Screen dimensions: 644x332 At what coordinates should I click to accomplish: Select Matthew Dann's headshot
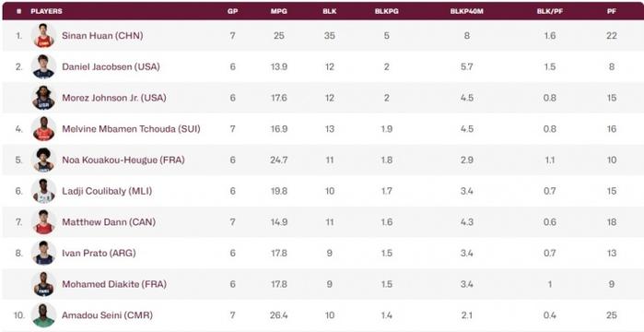click(x=44, y=222)
